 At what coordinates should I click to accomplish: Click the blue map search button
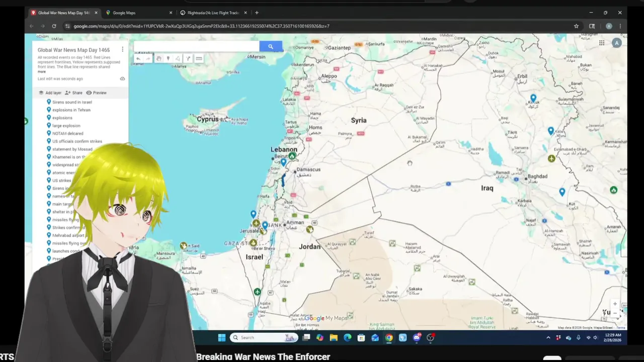(x=271, y=47)
